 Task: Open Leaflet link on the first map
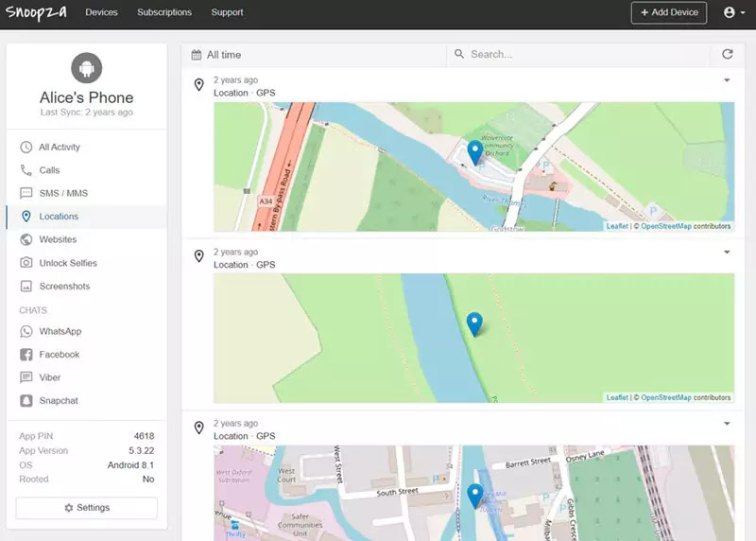click(x=617, y=226)
